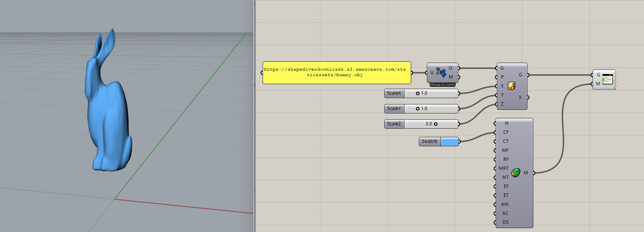Click the ScaleX slider handle
The width and height of the screenshot is (644, 232).
(418, 93)
